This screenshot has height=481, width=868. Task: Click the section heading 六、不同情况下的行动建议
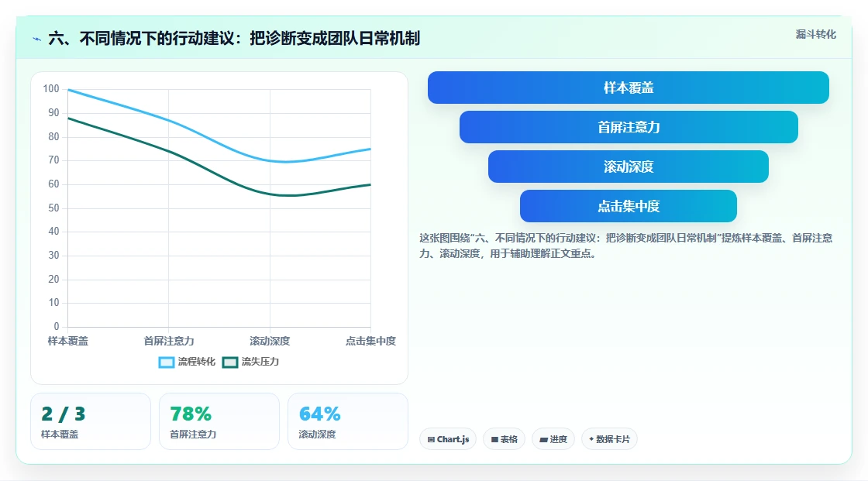click(234, 38)
